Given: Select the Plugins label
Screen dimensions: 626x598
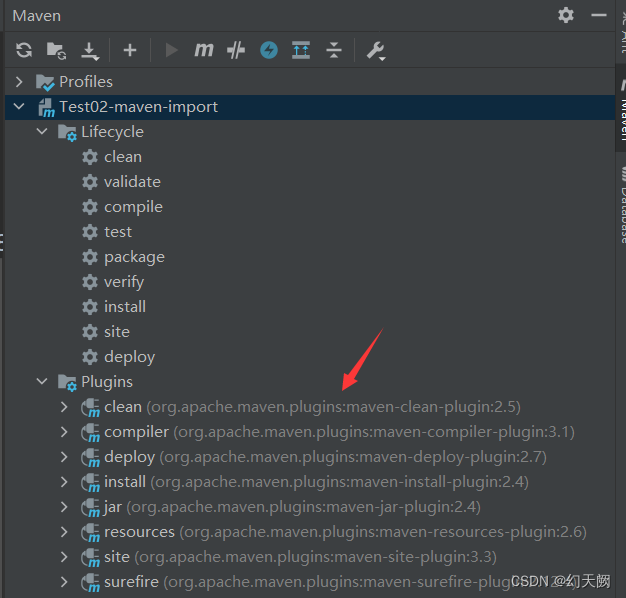Looking at the screenshot, I should tap(107, 382).
